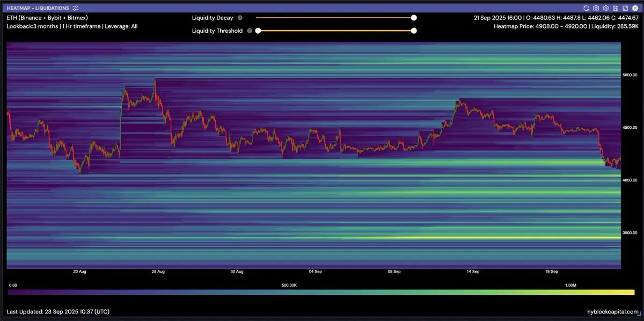Close the Heatmap Liquidations panel

click(634, 8)
